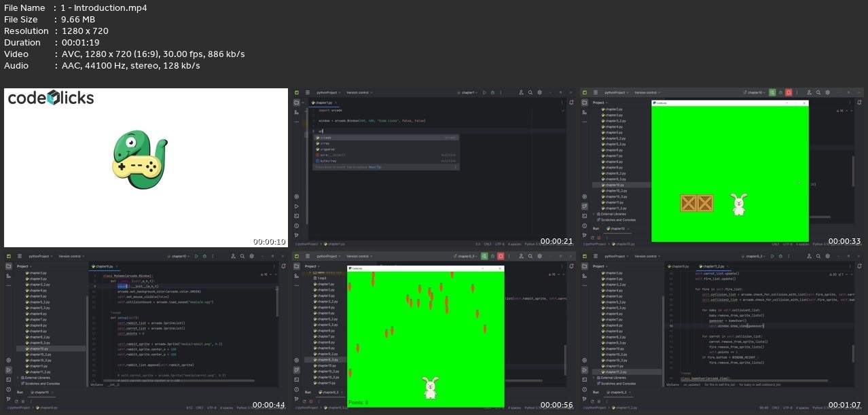Click the rabbit sprite in 00:00:33 frame
Viewport: 868px width, 415px height.
(x=738, y=204)
